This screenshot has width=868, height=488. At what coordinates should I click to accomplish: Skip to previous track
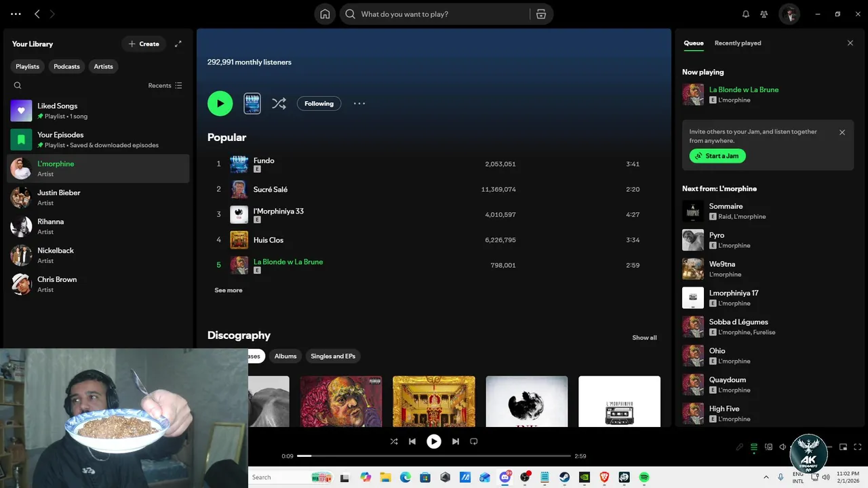[412, 441]
